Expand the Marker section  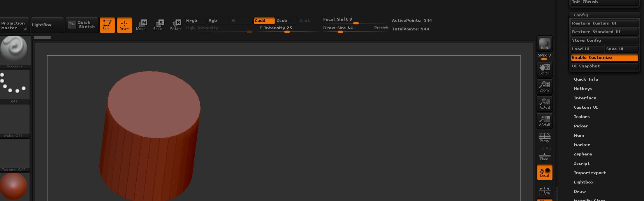[x=582, y=145]
